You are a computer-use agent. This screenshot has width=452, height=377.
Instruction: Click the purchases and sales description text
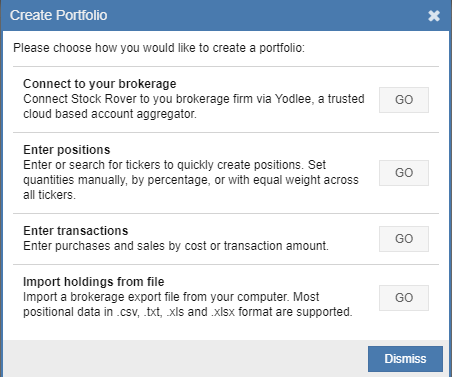click(176, 246)
